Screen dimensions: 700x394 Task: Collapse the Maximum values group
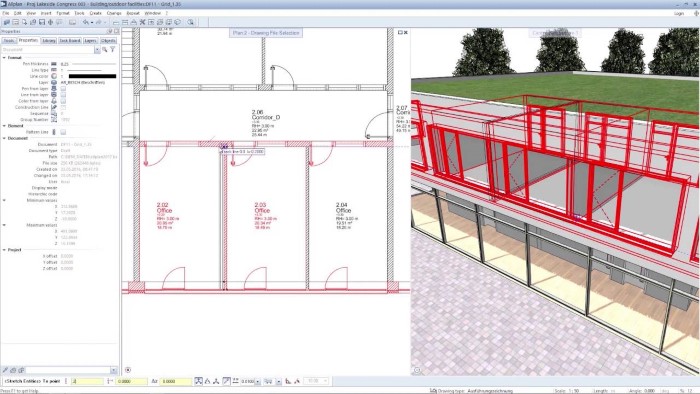point(4,225)
